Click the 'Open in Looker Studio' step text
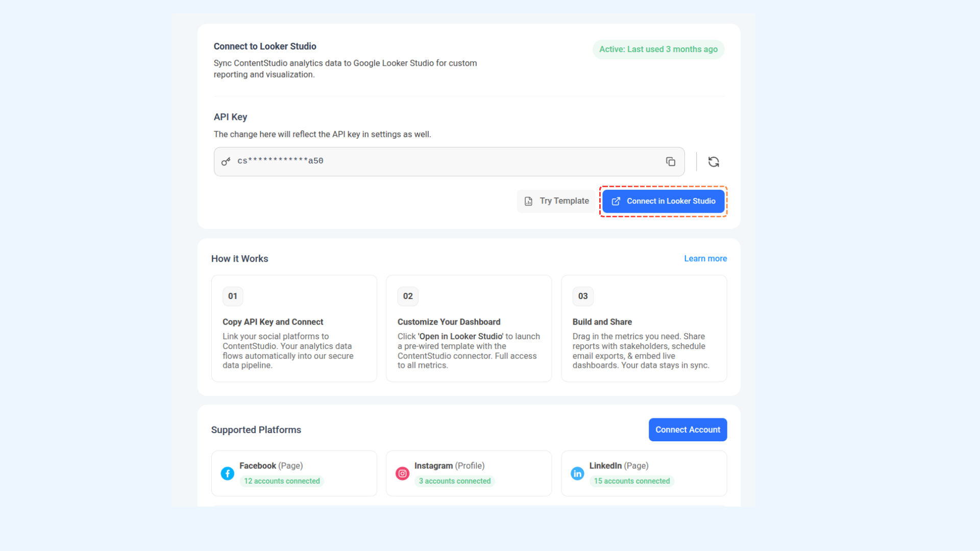 tap(469, 351)
